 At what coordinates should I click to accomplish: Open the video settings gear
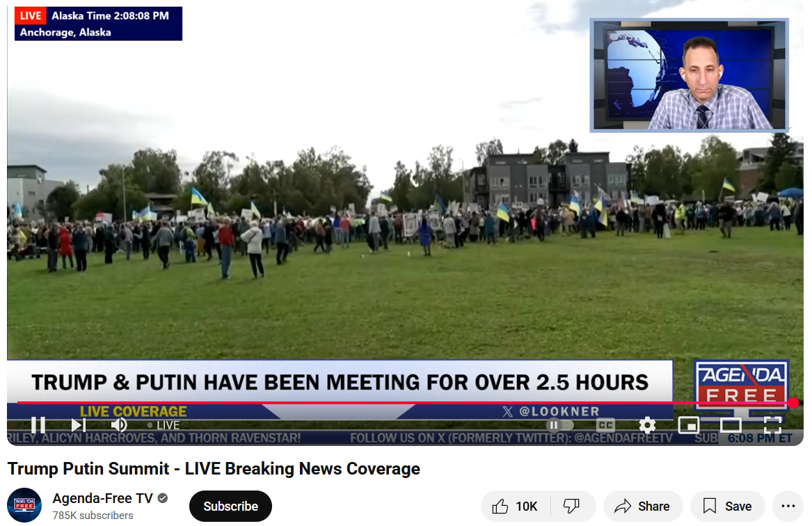pos(647,425)
